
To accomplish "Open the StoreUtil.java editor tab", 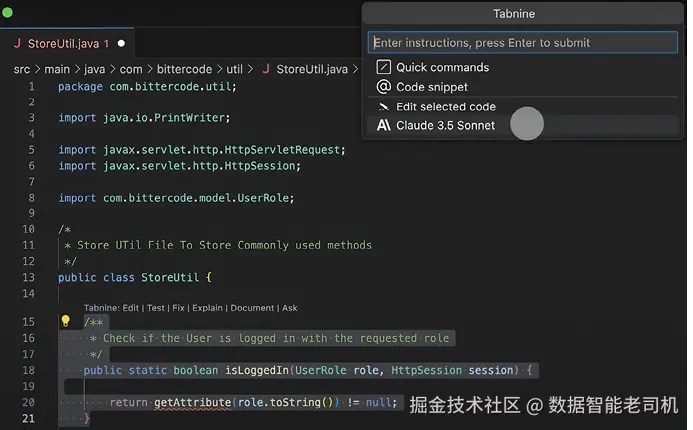I will pyautogui.click(x=68, y=43).
